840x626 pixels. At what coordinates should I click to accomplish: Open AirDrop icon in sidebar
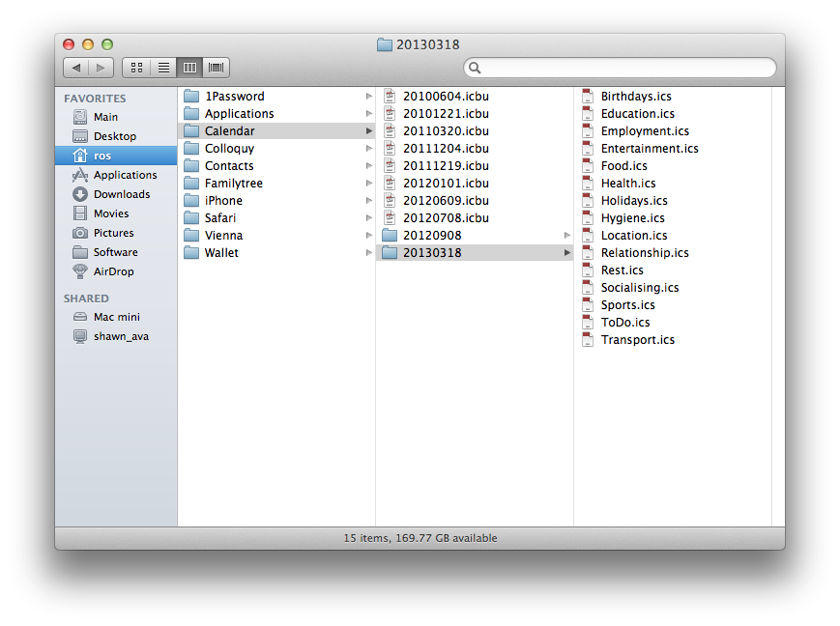80,271
